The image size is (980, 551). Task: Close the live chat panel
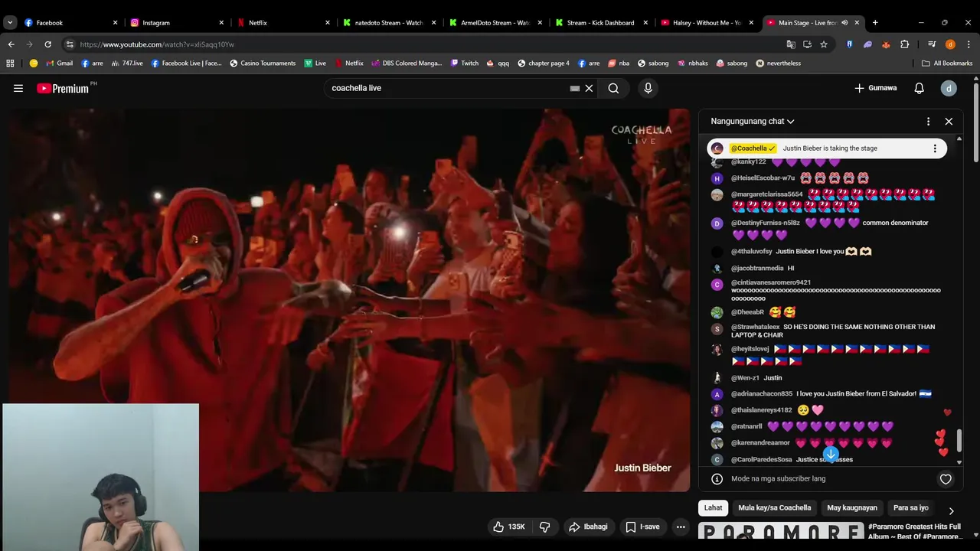[949, 121]
